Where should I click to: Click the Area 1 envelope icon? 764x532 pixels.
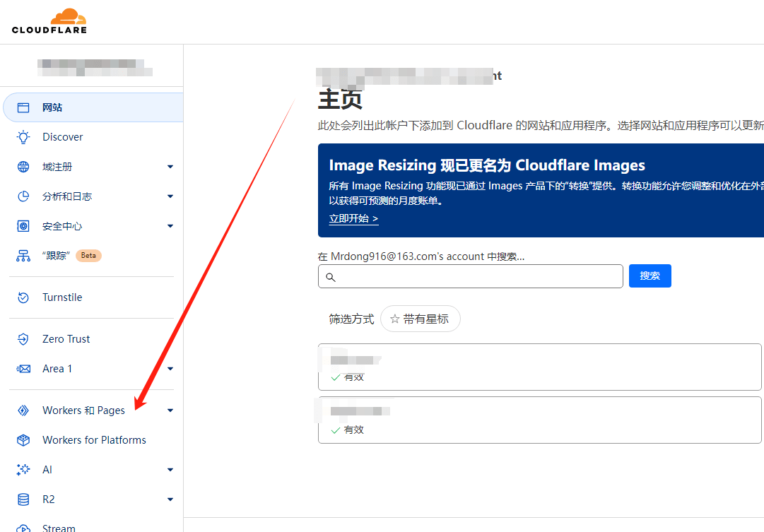click(x=23, y=369)
